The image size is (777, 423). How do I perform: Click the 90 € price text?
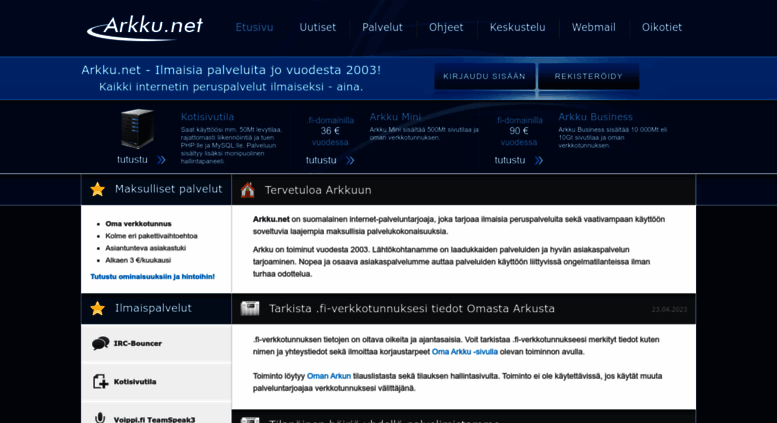click(519, 131)
